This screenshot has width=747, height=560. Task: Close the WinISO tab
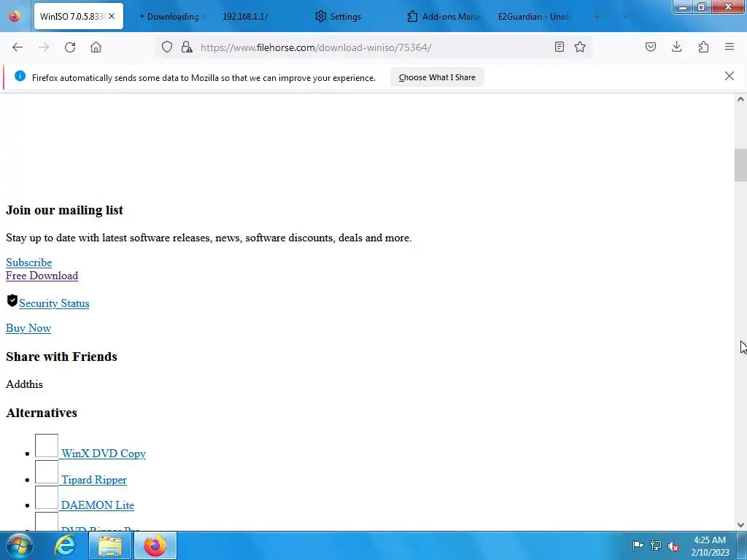(112, 16)
